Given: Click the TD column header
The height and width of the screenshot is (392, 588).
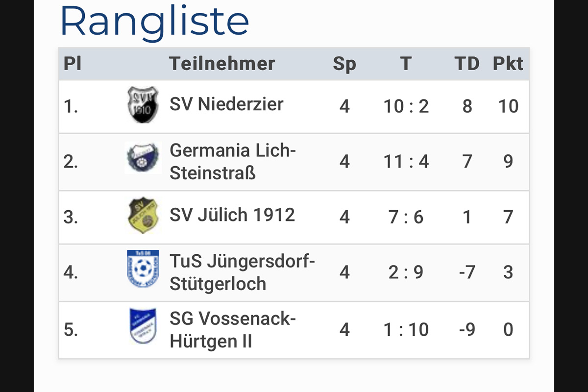Looking at the screenshot, I should click(x=467, y=64).
